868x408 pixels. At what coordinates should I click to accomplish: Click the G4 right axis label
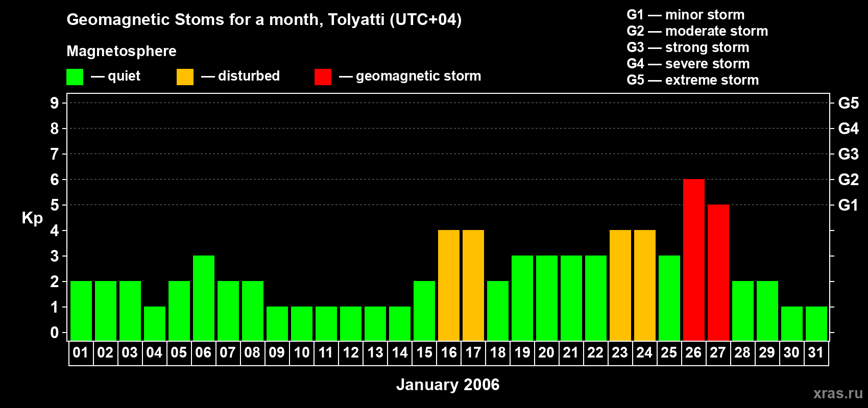tap(849, 129)
